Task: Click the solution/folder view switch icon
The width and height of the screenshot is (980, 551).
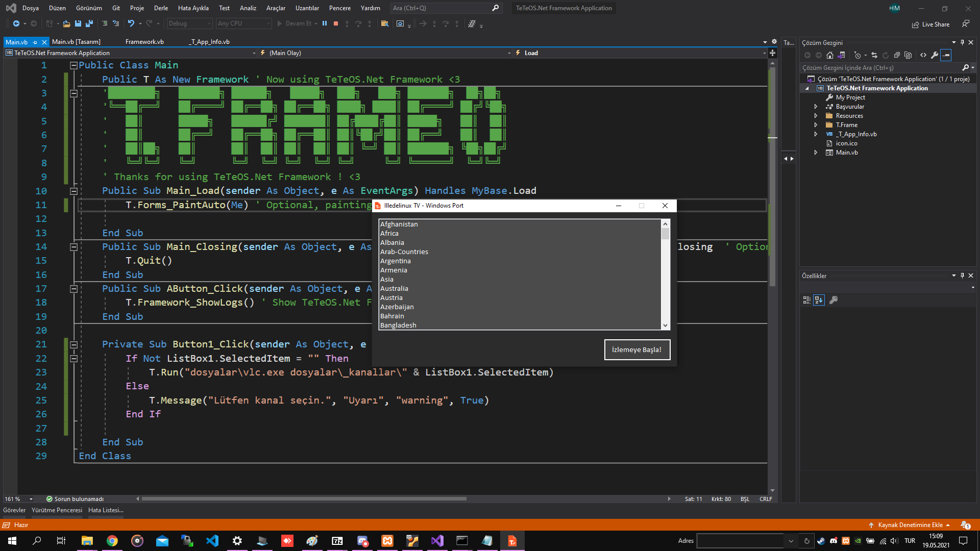Action: [842, 55]
